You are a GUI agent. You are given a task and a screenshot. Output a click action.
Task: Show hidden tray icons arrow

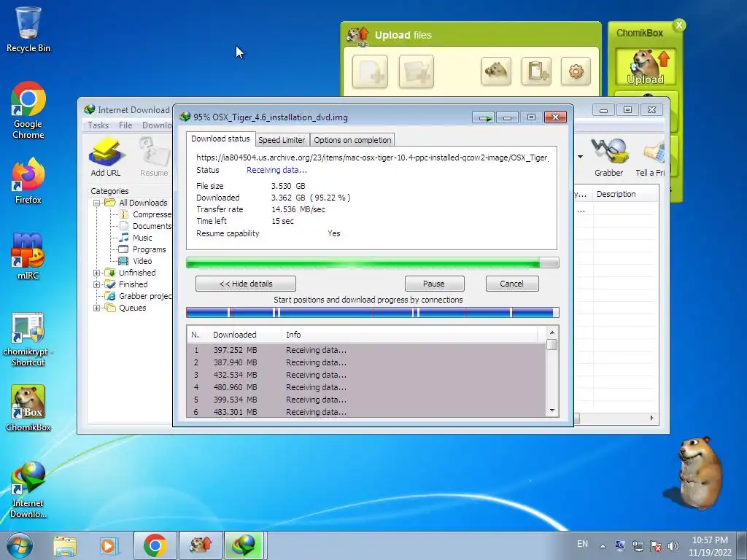(603, 546)
